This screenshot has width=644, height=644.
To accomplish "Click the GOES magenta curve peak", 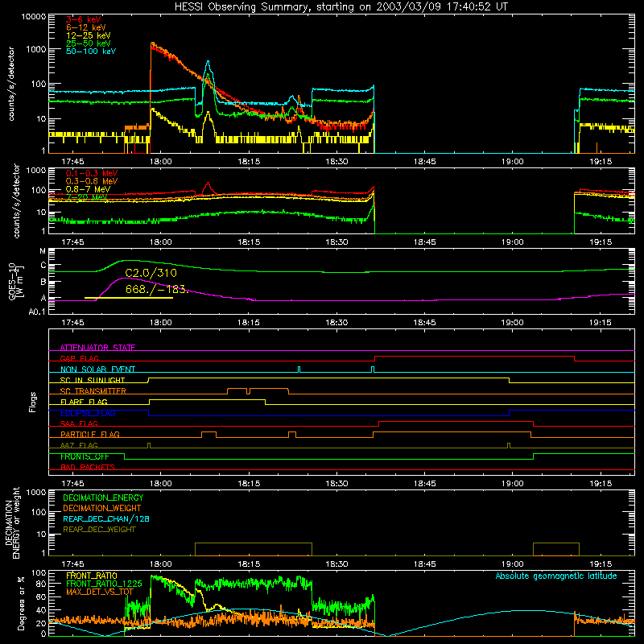I will (123, 278).
